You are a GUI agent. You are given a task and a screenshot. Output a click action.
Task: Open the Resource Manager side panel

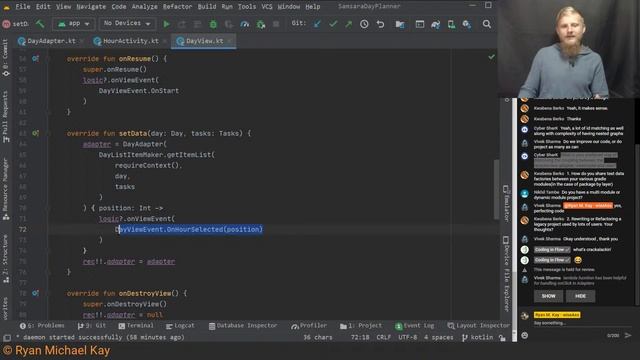[5, 189]
